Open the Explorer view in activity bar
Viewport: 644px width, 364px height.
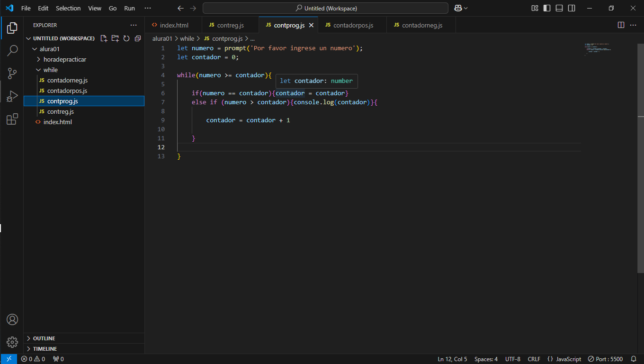point(12,28)
